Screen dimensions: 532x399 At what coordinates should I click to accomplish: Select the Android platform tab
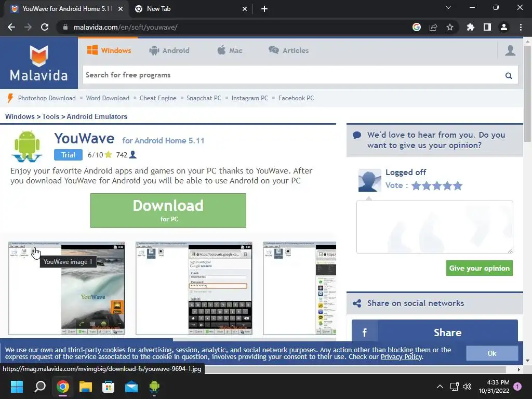coord(169,50)
